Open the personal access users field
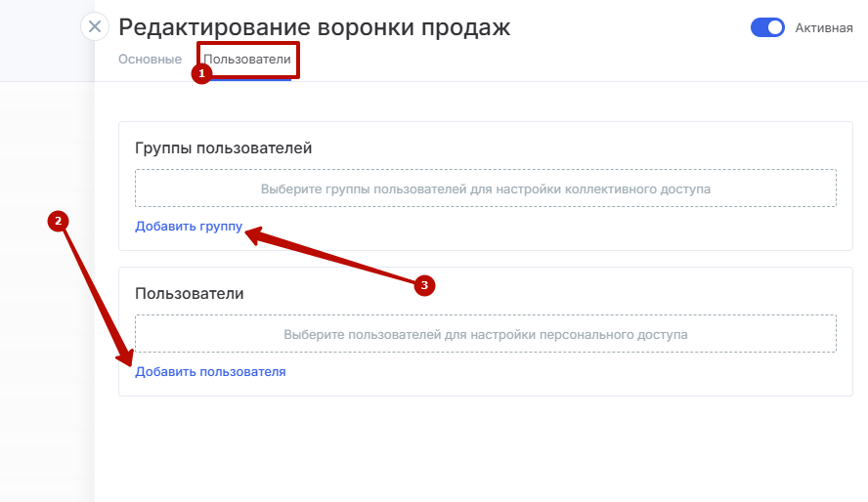Viewport: 868px width, 502px height. click(x=485, y=334)
